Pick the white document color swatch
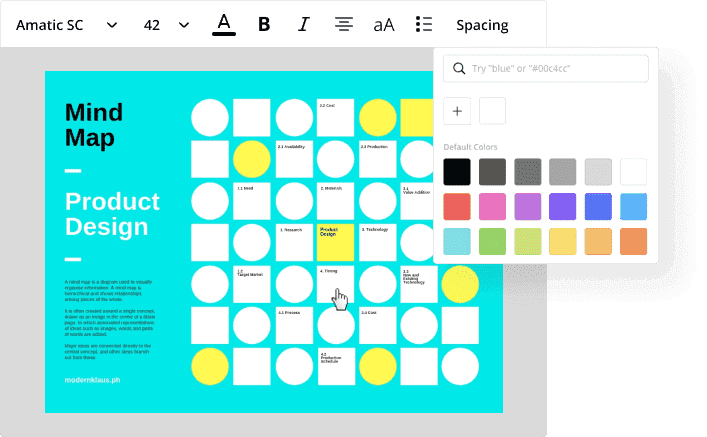This screenshot has width=707, height=437. 493,111
